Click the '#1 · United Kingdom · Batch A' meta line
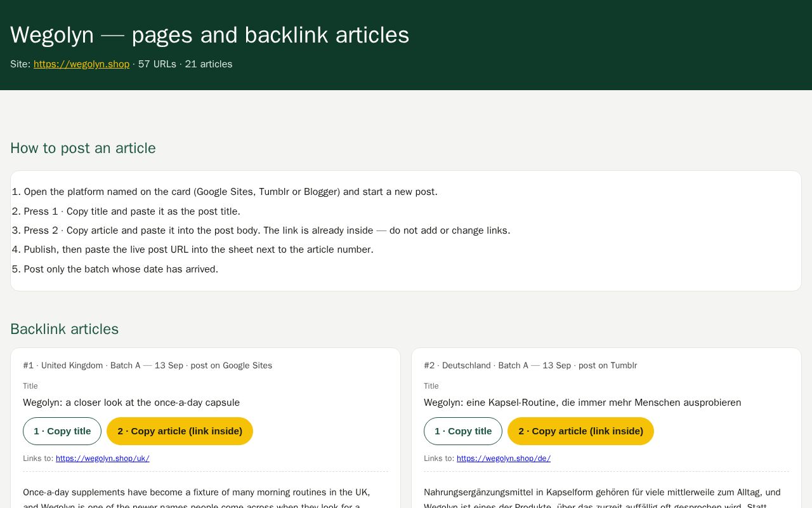The width and height of the screenshot is (812, 508). coord(148,366)
